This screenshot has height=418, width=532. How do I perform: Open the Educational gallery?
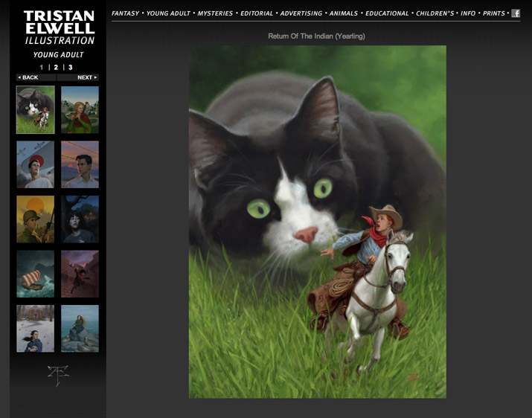click(x=387, y=13)
